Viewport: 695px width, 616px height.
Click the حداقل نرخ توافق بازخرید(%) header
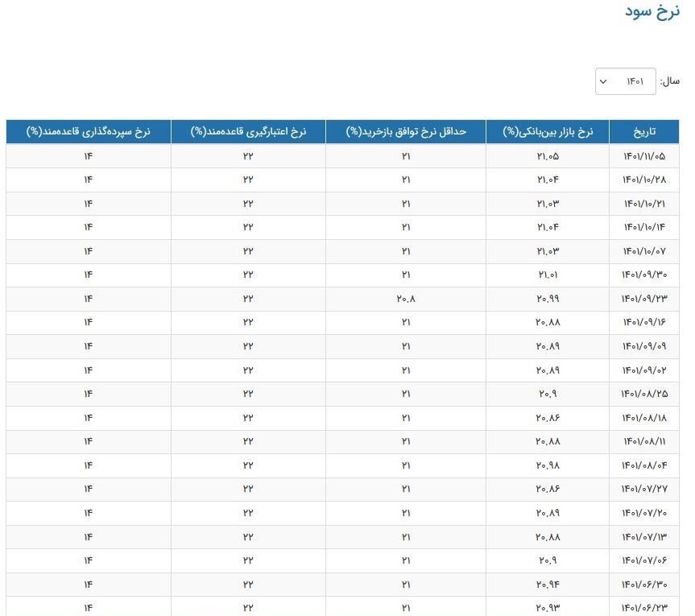[x=406, y=131]
